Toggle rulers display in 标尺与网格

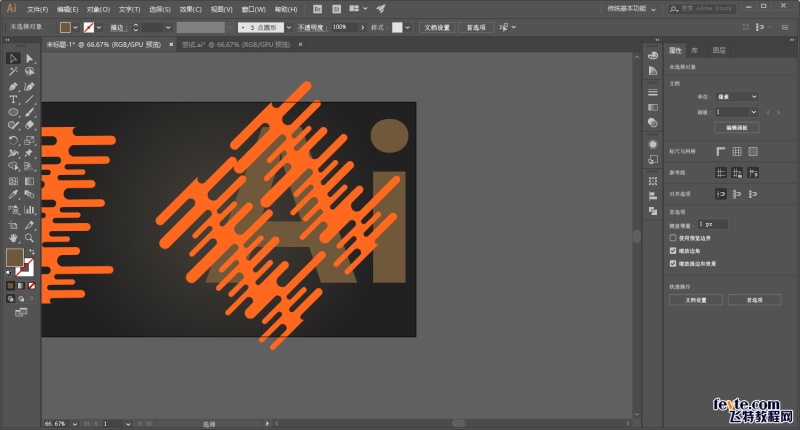720,151
